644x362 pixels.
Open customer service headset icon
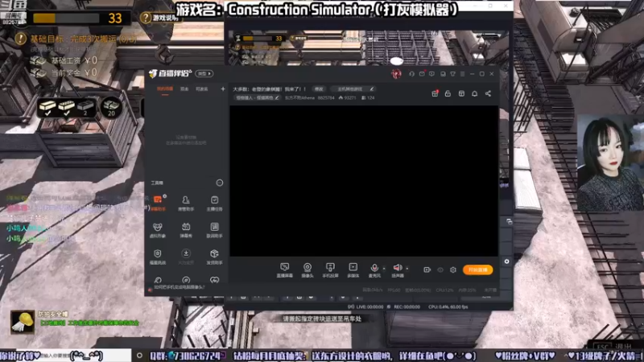(x=411, y=74)
